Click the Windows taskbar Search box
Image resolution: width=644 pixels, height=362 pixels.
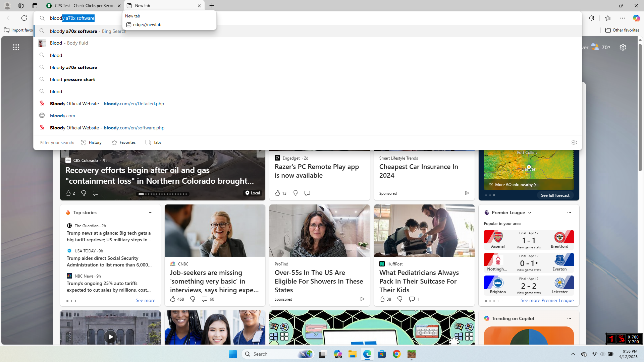coord(278,354)
